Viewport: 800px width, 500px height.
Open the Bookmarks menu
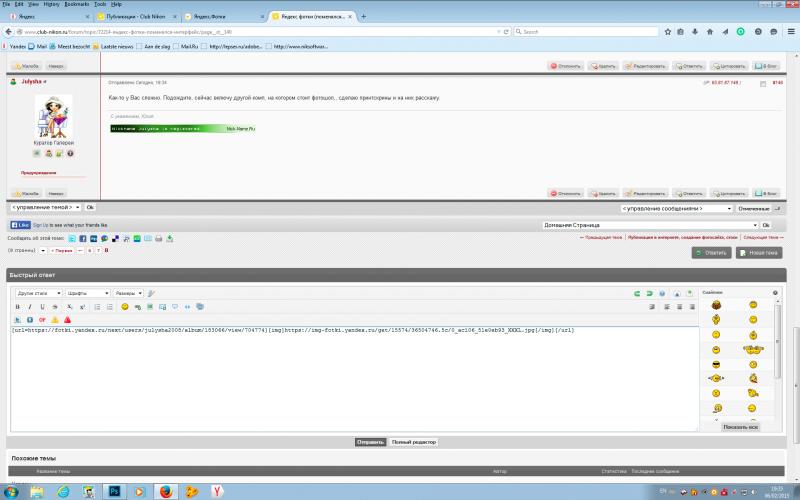click(77, 4)
